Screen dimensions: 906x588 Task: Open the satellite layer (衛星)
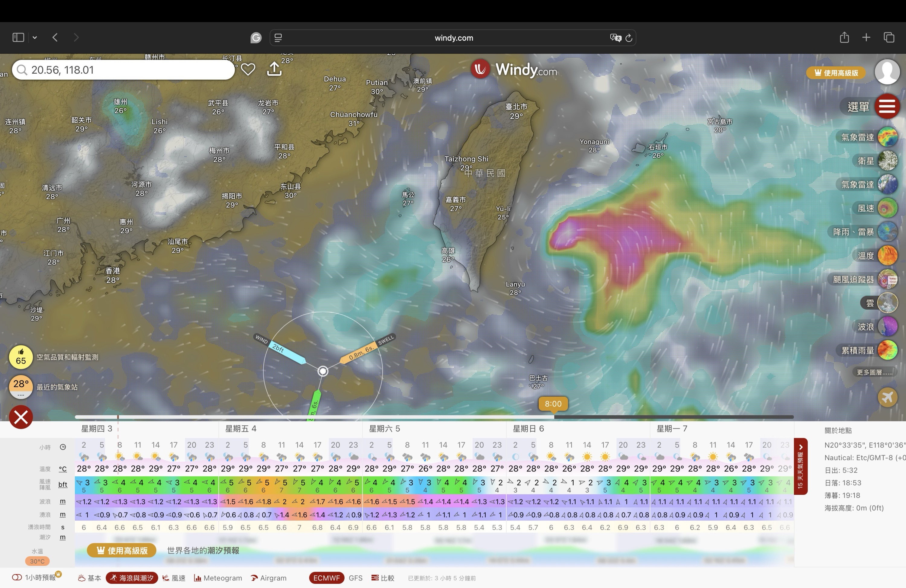(x=887, y=161)
